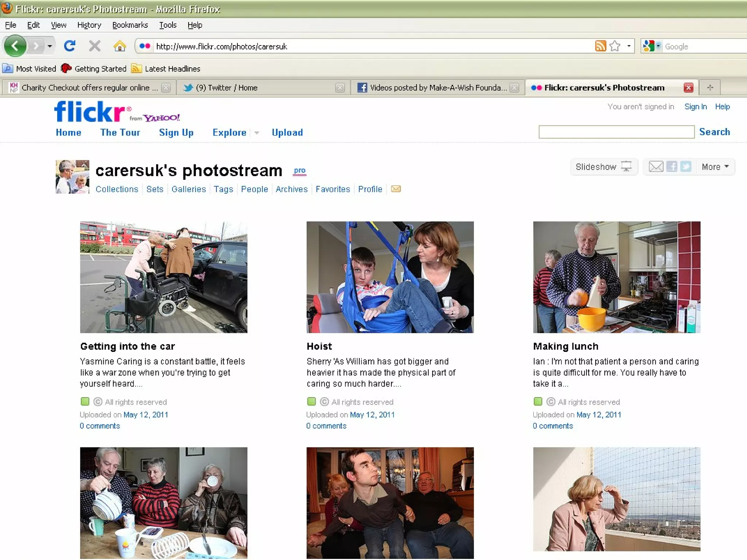Switch to the Twitter / Home tab
The image size is (747, 560).
tap(226, 88)
